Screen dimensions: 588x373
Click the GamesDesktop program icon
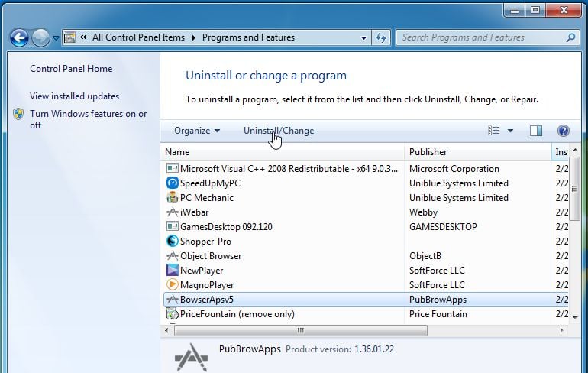(172, 227)
